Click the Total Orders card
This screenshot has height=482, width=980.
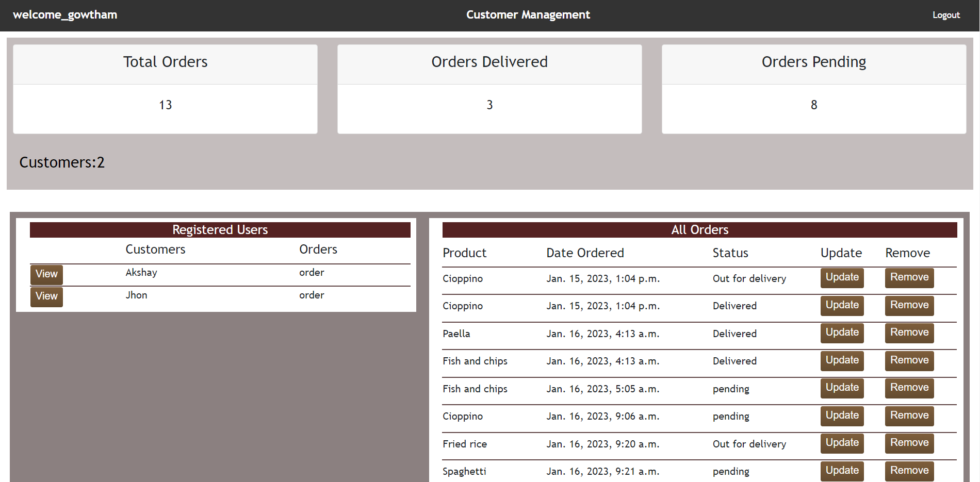pos(165,89)
